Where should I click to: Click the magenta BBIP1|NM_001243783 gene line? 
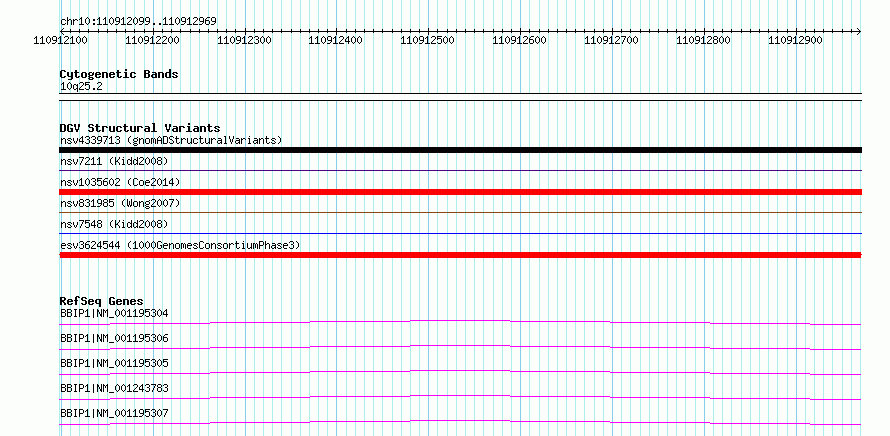click(x=460, y=397)
